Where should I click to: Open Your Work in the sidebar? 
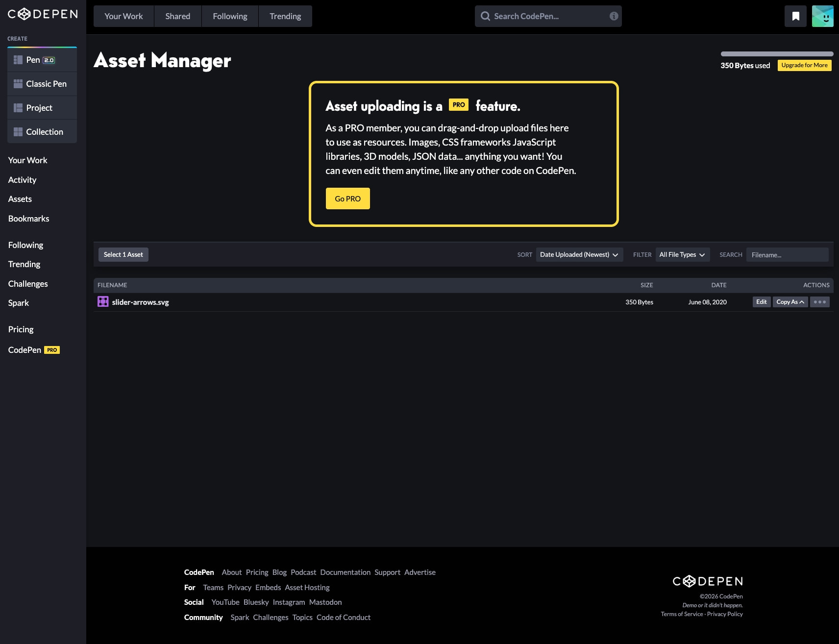(x=28, y=160)
